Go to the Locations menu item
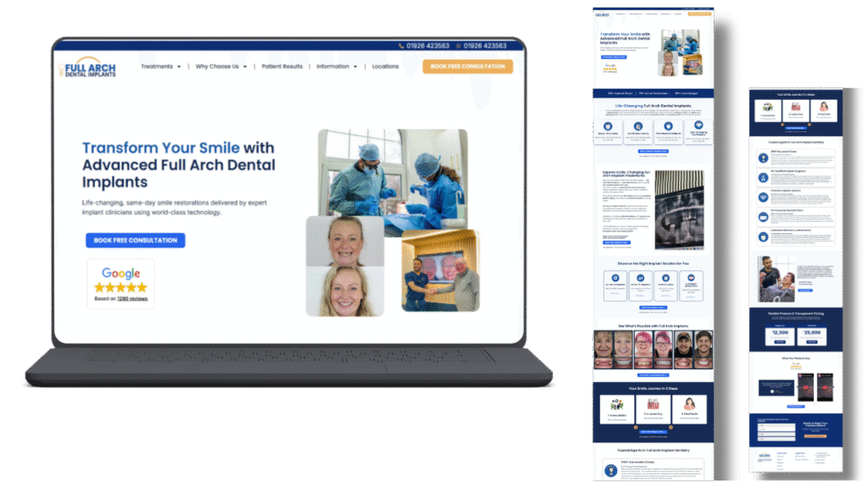Viewport: 868px width, 488px height. (x=385, y=66)
